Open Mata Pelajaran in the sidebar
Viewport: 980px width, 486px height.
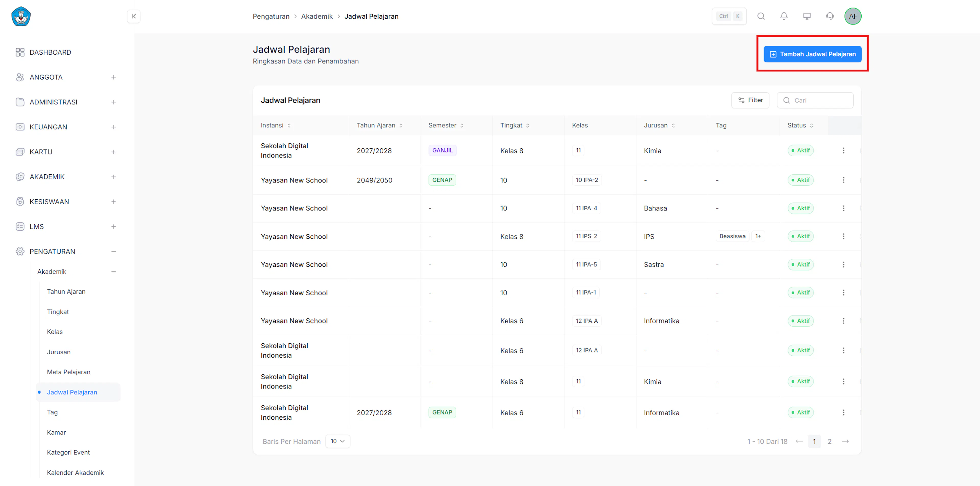point(68,372)
